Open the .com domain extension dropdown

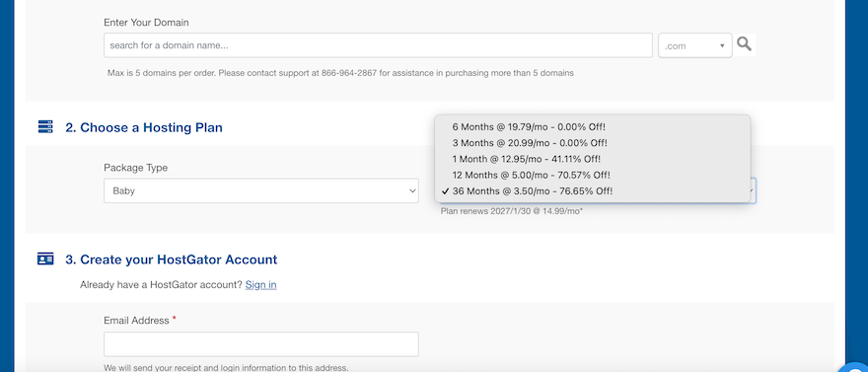[x=694, y=45]
